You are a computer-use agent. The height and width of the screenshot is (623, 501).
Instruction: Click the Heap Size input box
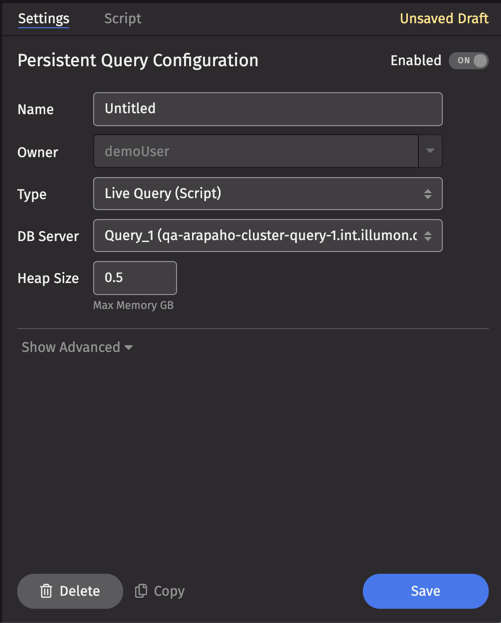coord(135,278)
